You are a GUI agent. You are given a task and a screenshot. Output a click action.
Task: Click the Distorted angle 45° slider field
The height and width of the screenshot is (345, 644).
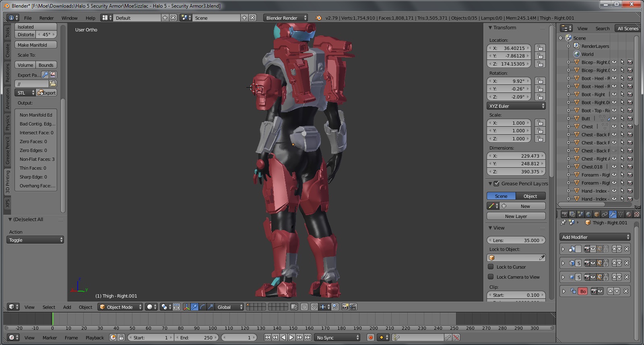[x=46, y=34]
